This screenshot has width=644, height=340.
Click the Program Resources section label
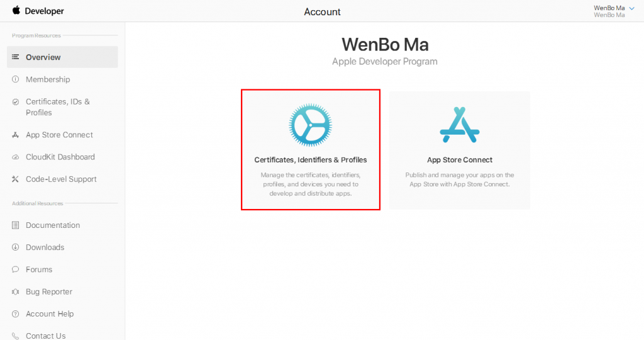pyautogui.click(x=36, y=36)
